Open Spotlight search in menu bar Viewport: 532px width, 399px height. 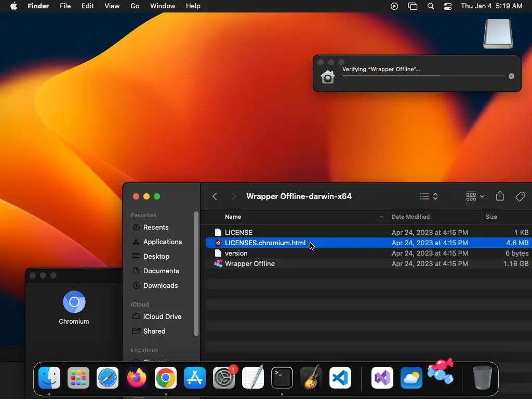(x=431, y=6)
